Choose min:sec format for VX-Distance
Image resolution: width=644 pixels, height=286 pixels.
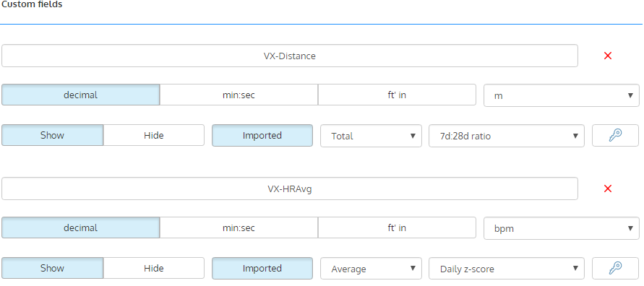[239, 95]
